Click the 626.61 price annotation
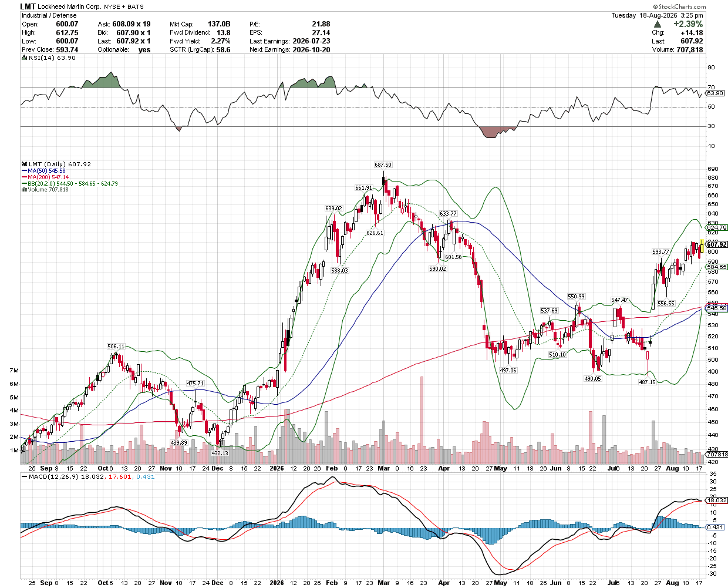Image resolution: width=728 pixels, height=588 pixels. click(x=375, y=233)
